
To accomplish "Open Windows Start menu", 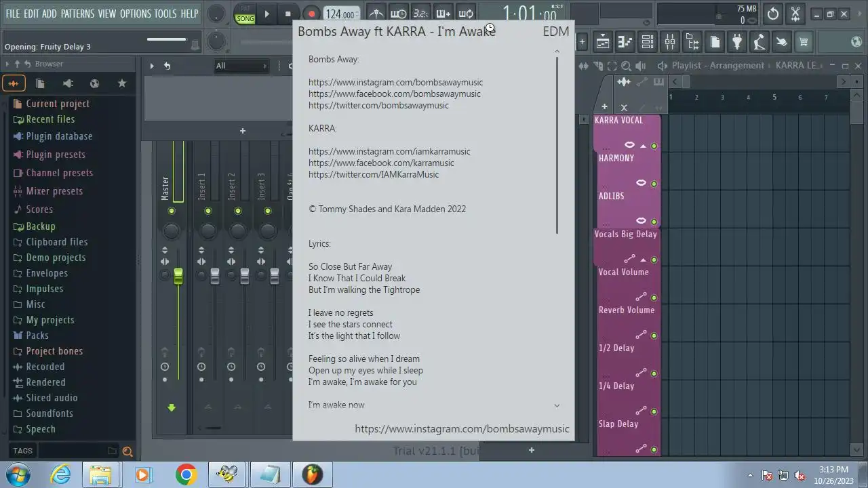I will (18, 474).
